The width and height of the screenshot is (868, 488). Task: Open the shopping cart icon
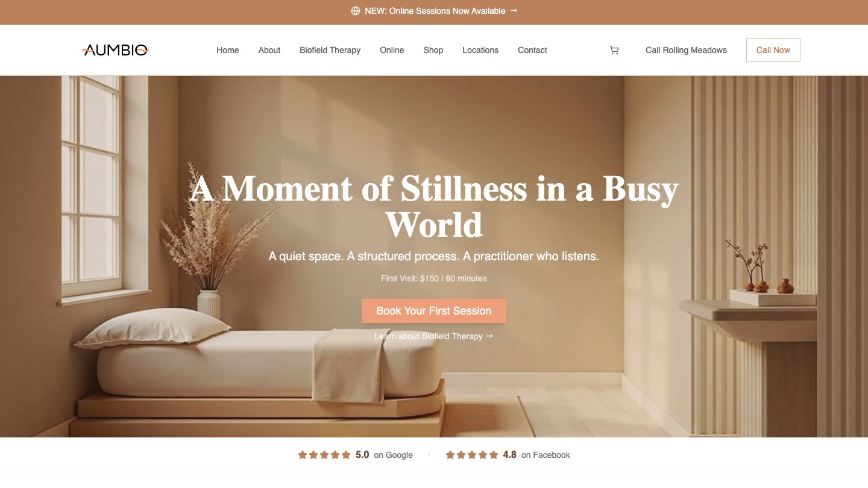[x=614, y=51]
